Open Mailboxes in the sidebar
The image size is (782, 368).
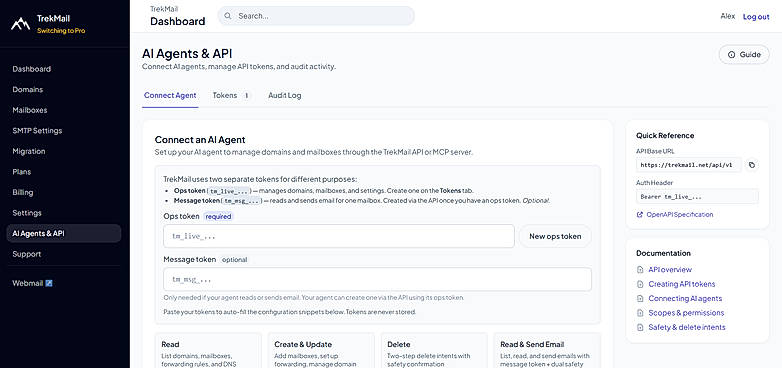[x=64, y=110]
